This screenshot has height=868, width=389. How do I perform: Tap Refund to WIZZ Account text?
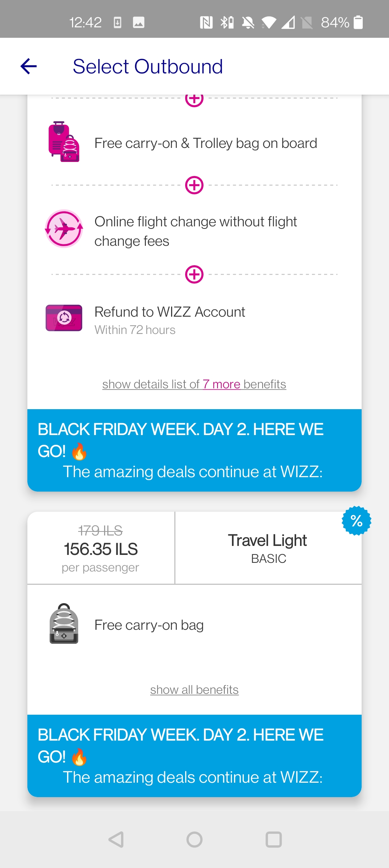170,312
